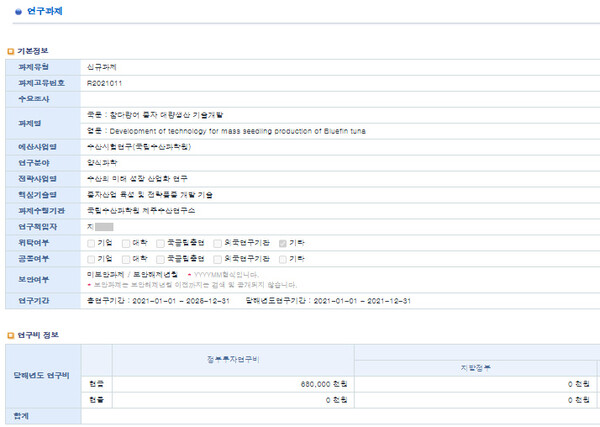
Task: Click the 양식과학 value
Action: click(102, 163)
